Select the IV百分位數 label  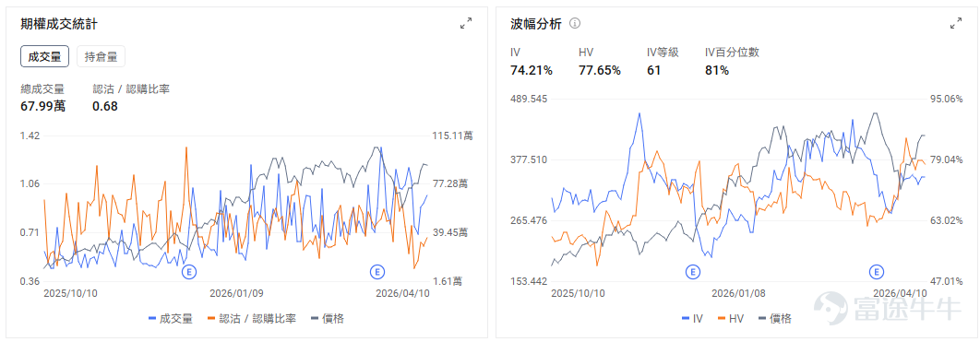click(732, 53)
